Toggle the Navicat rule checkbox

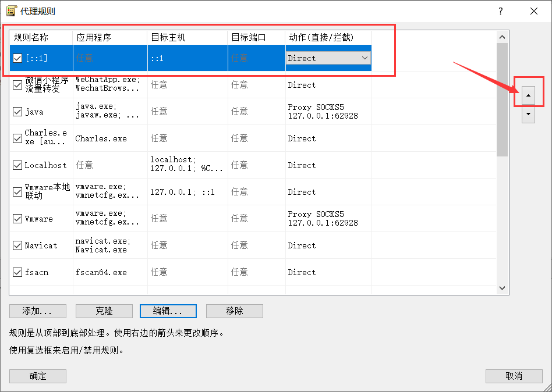coord(17,245)
